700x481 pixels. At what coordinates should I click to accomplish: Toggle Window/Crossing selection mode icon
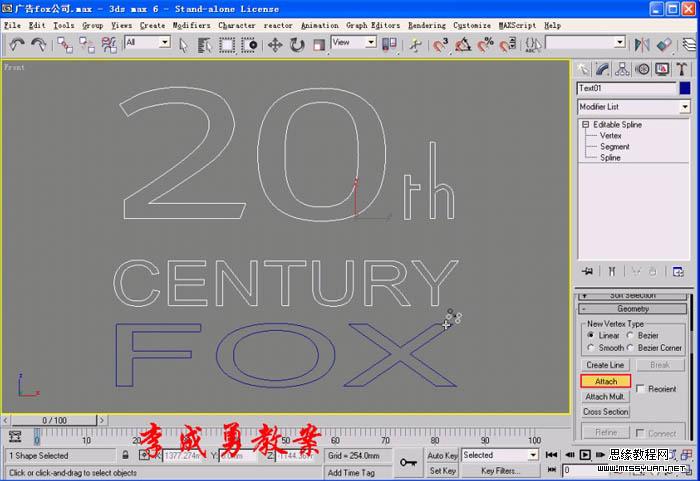click(x=249, y=45)
